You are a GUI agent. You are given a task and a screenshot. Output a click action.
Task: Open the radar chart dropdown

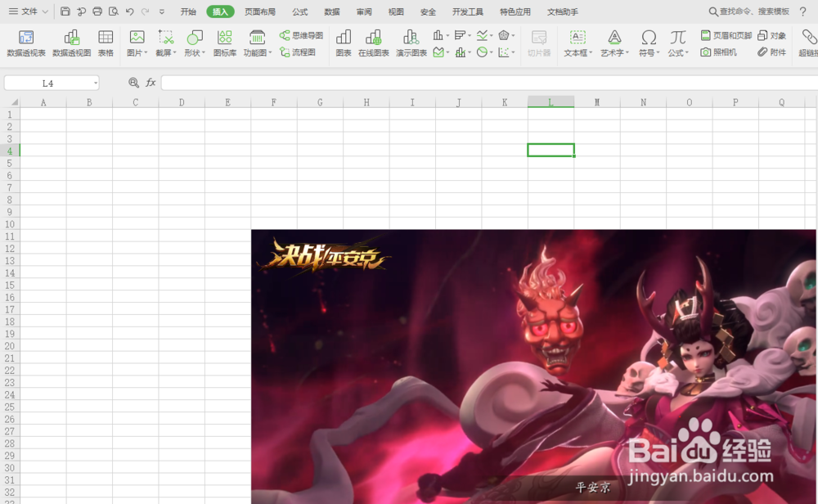[x=506, y=35]
